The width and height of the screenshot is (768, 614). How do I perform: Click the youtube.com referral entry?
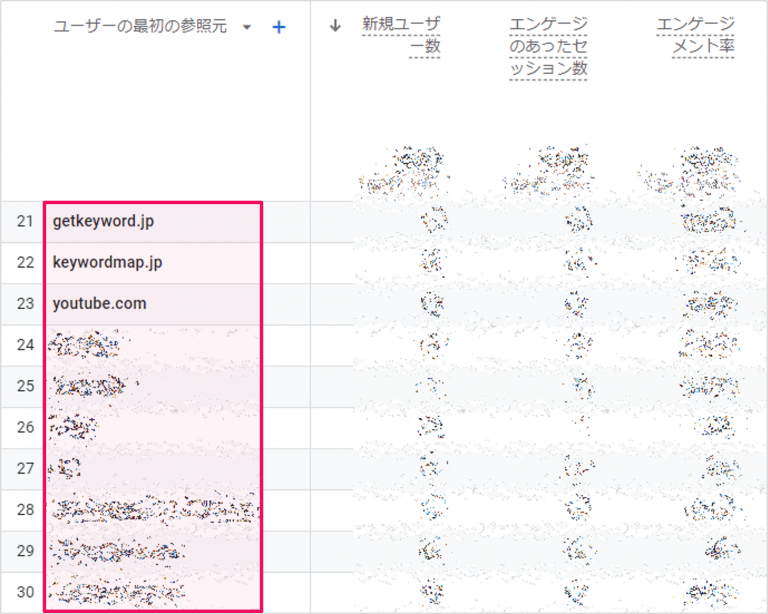click(99, 303)
